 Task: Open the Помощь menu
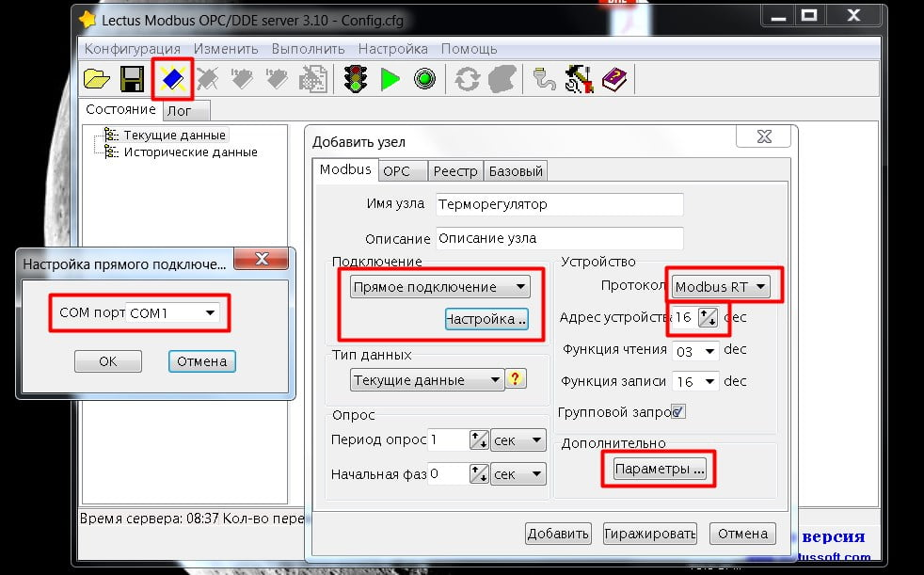click(470, 49)
